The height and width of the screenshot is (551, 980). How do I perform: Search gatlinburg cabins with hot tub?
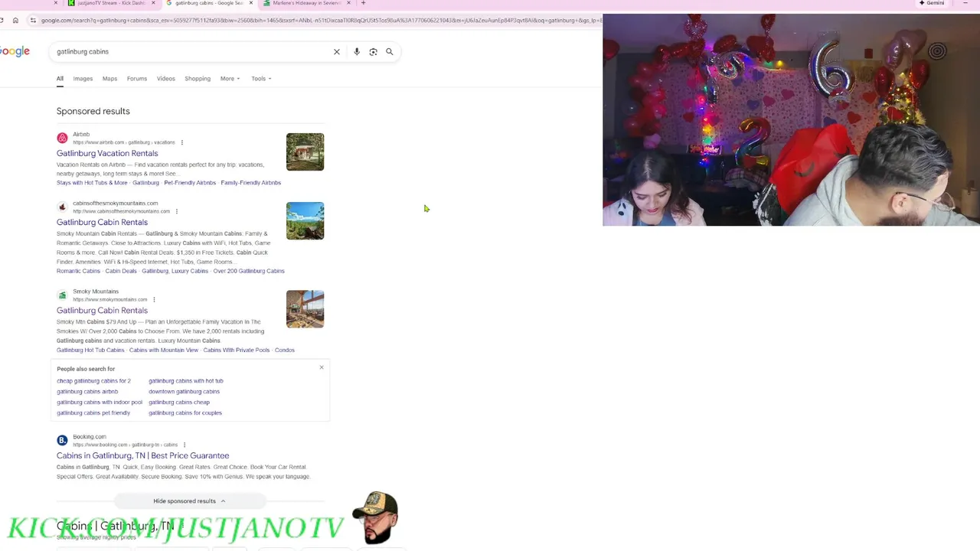pos(186,381)
